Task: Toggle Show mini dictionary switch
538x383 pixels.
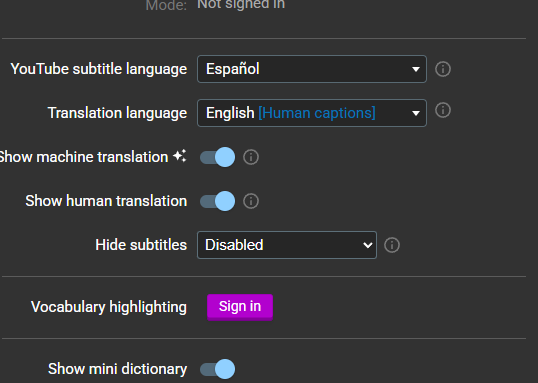Action: 218,369
